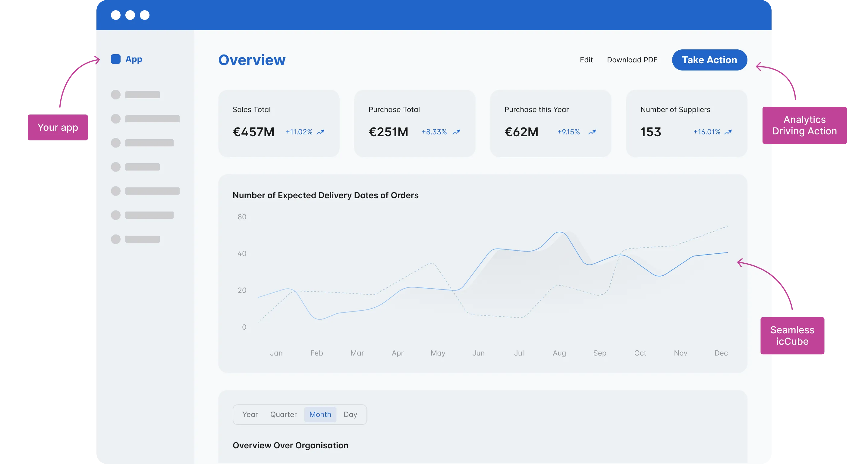Click Edit in the header menu

[x=586, y=60]
